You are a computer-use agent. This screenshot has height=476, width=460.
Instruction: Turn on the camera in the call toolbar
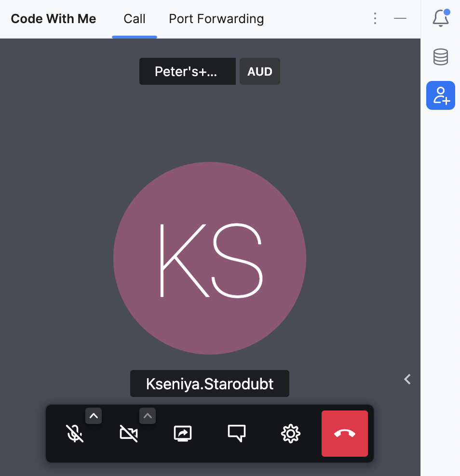(x=128, y=434)
